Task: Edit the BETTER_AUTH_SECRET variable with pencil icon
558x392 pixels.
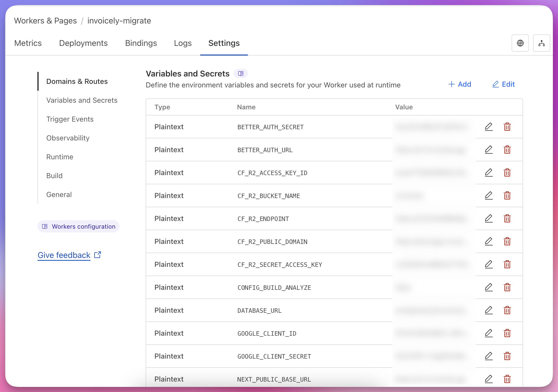Action: coord(488,127)
